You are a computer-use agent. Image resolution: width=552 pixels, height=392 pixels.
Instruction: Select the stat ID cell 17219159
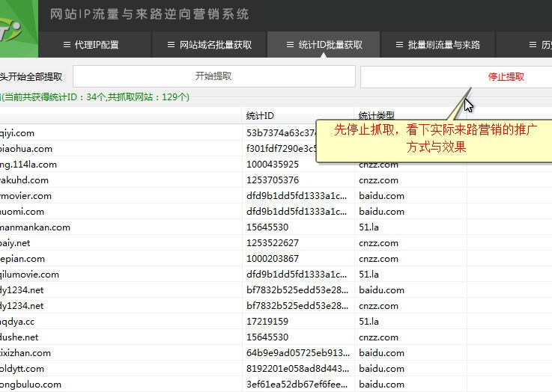(267, 322)
